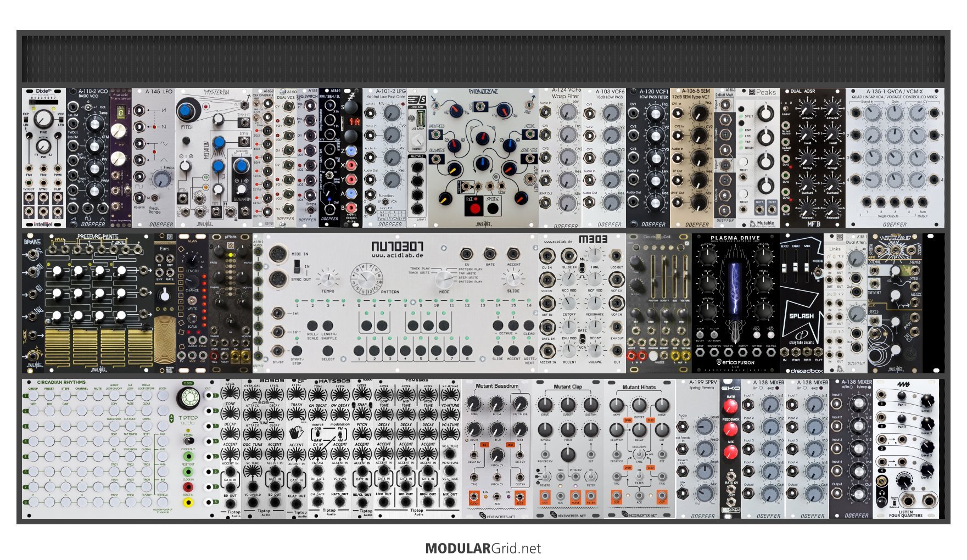Click the yellow Reset In jack

[188, 502]
